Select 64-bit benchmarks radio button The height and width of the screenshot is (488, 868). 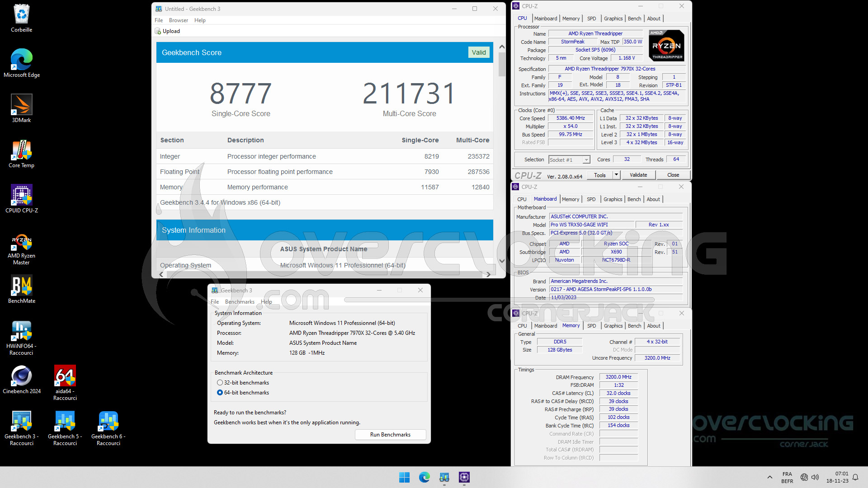click(x=220, y=393)
